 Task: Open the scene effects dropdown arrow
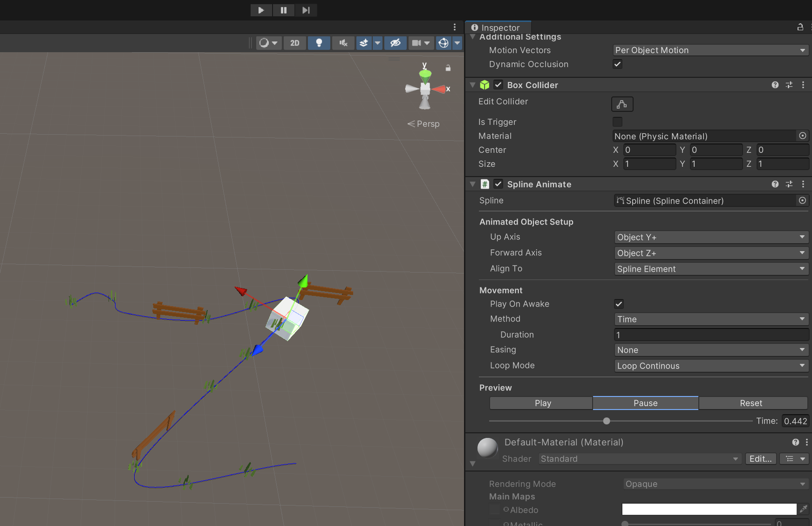pyautogui.click(x=377, y=43)
